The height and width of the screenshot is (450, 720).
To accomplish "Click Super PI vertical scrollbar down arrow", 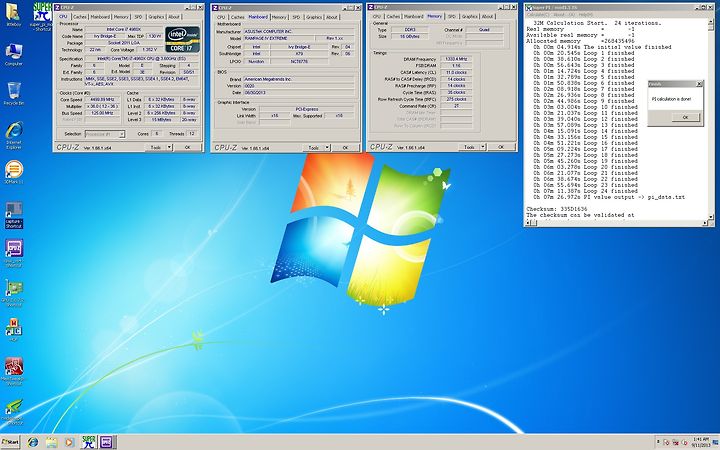I will (x=711, y=216).
